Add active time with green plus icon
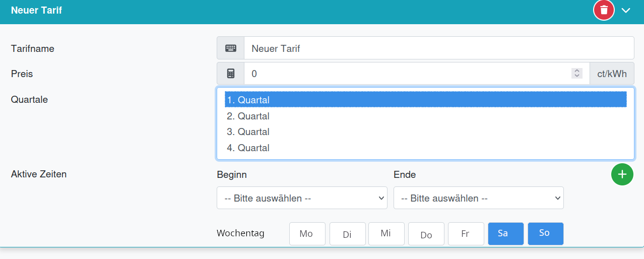The height and width of the screenshot is (259, 644). tap(622, 174)
